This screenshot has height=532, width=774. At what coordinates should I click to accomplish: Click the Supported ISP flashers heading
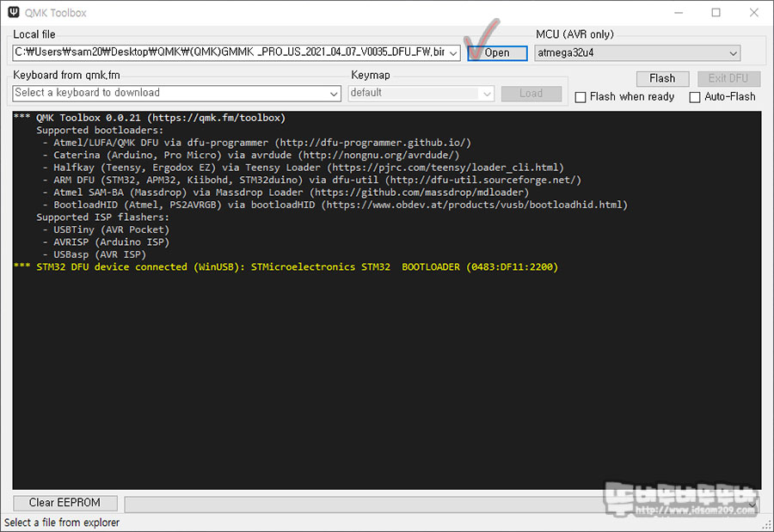pyautogui.click(x=102, y=217)
